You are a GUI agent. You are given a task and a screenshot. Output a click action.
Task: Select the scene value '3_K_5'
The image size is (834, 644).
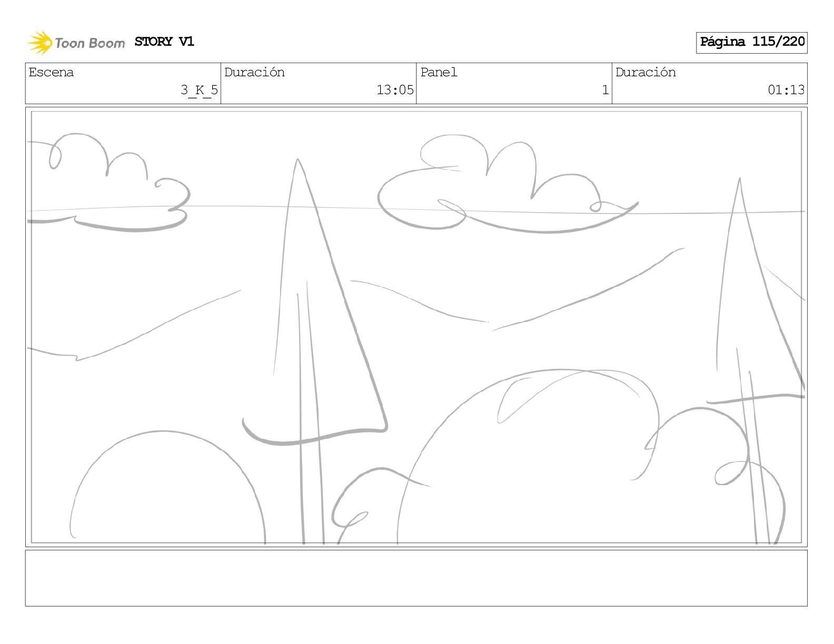tap(199, 90)
